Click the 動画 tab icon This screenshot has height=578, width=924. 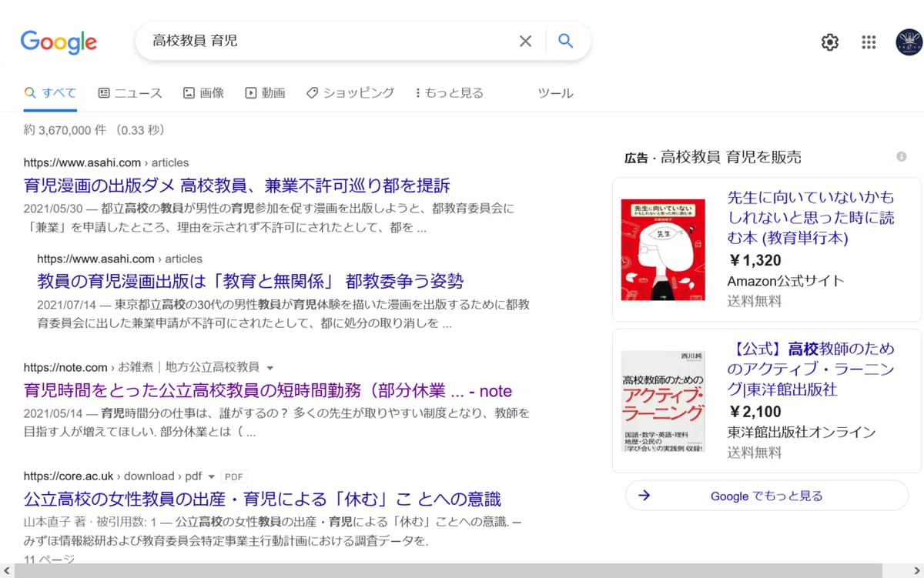pos(250,93)
